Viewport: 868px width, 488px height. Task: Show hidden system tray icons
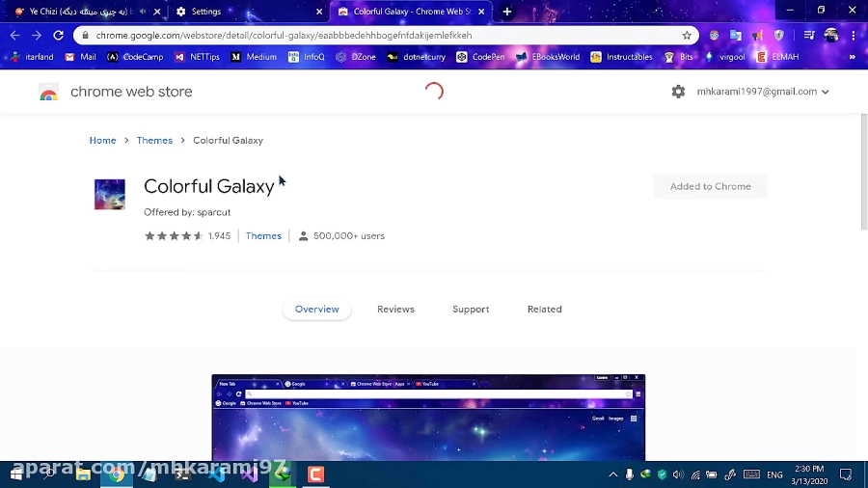tap(612, 474)
